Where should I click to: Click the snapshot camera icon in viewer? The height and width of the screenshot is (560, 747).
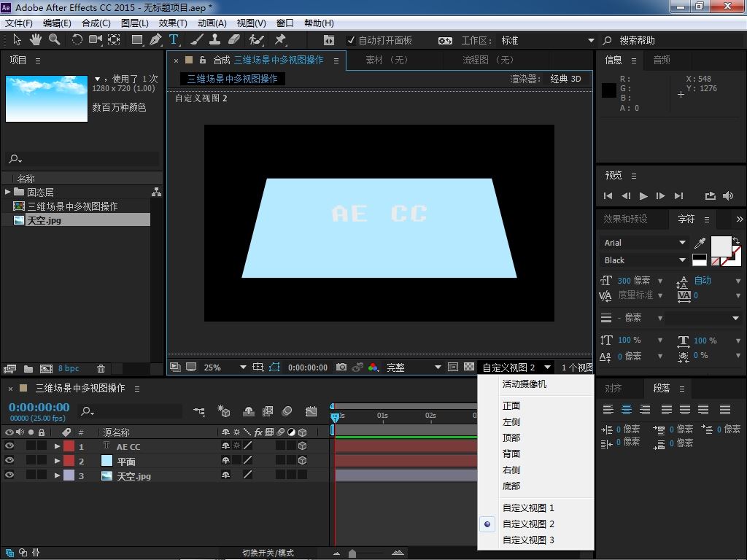click(x=341, y=367)
